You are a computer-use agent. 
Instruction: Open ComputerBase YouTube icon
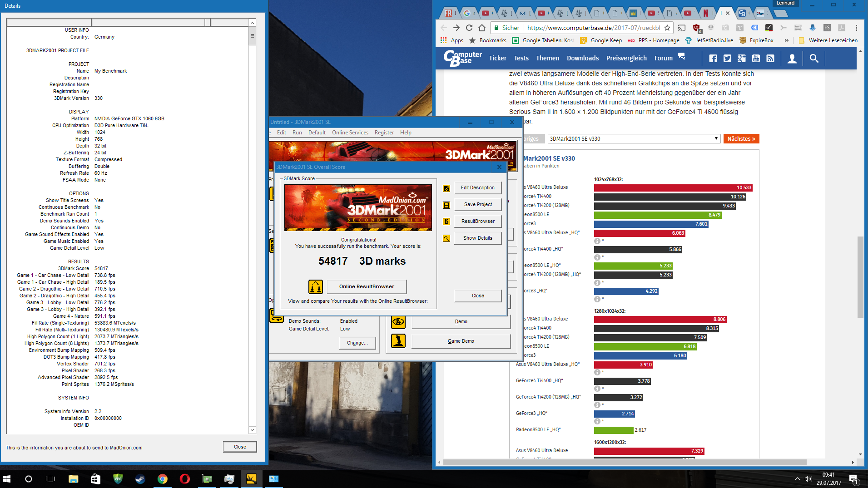(x=756, y=58)
